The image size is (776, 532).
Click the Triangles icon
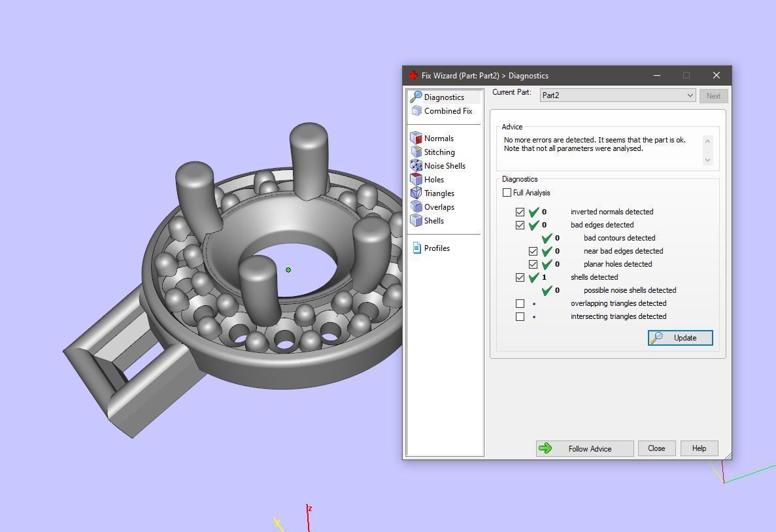[x=416, y=193]
